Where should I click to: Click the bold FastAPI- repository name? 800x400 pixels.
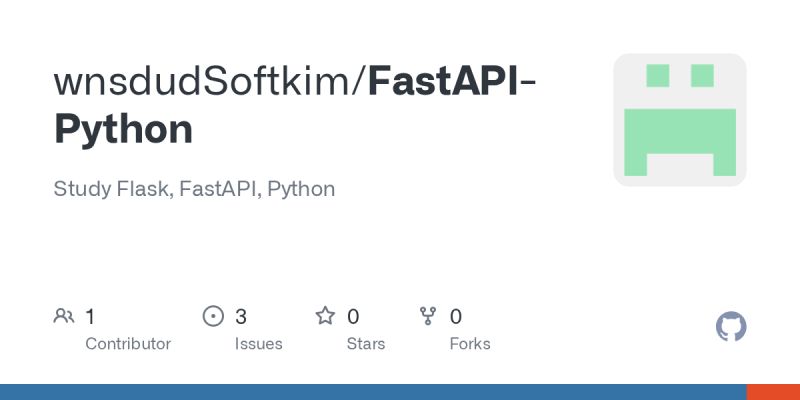(x=452, y=82)
